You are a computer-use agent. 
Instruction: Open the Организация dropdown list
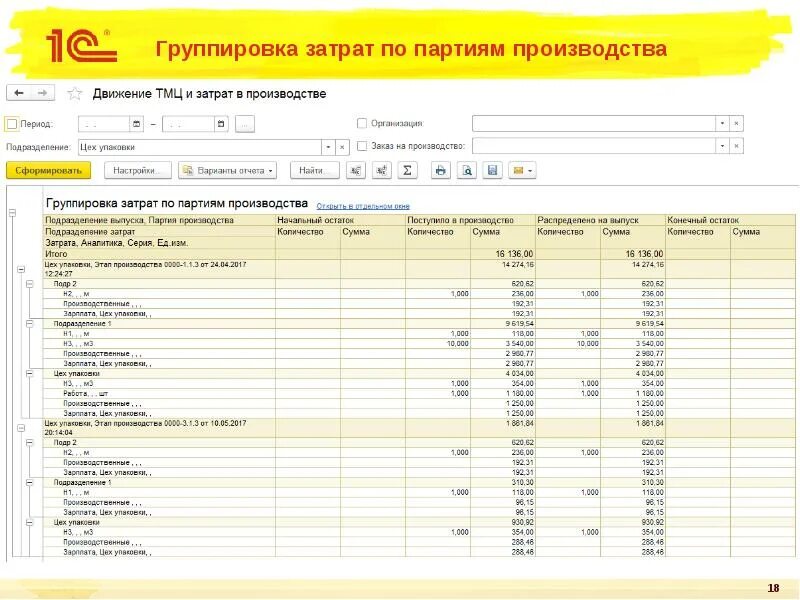pyautogui.click(x=722, y=123)
